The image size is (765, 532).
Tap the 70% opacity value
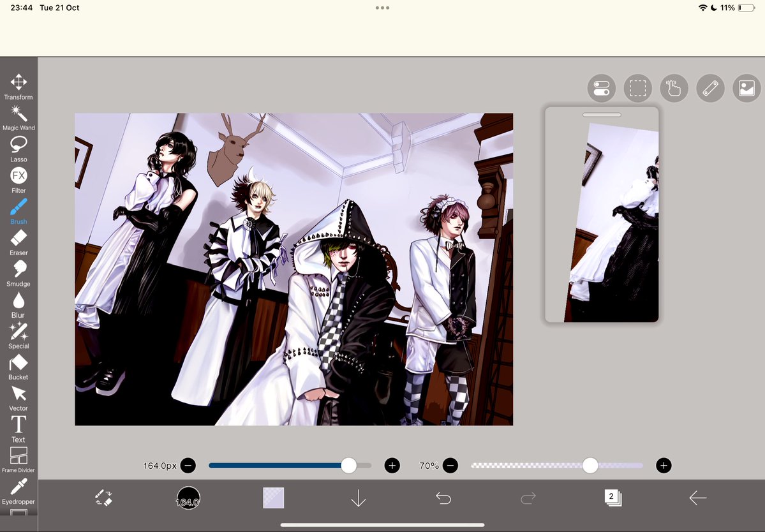tap(429, 466)
